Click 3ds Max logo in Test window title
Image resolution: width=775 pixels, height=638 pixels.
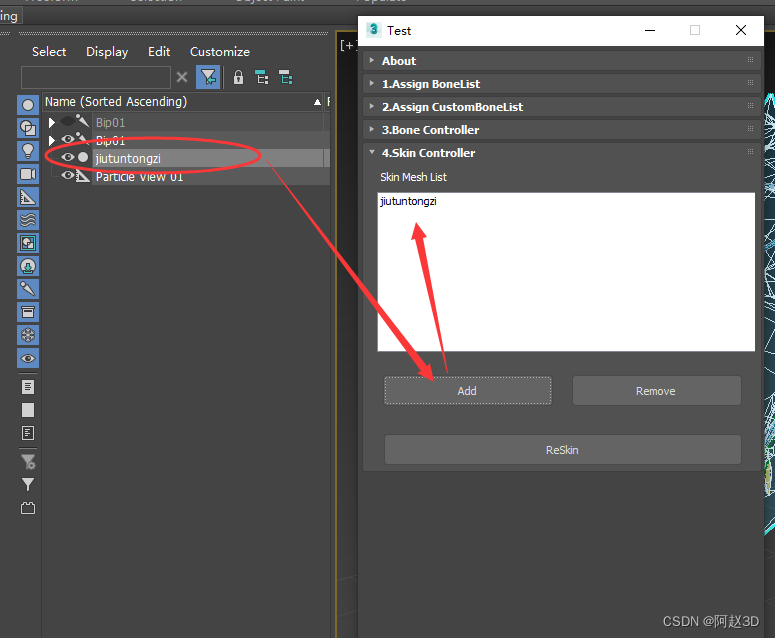pyautogui.click(x=374, y=30)
